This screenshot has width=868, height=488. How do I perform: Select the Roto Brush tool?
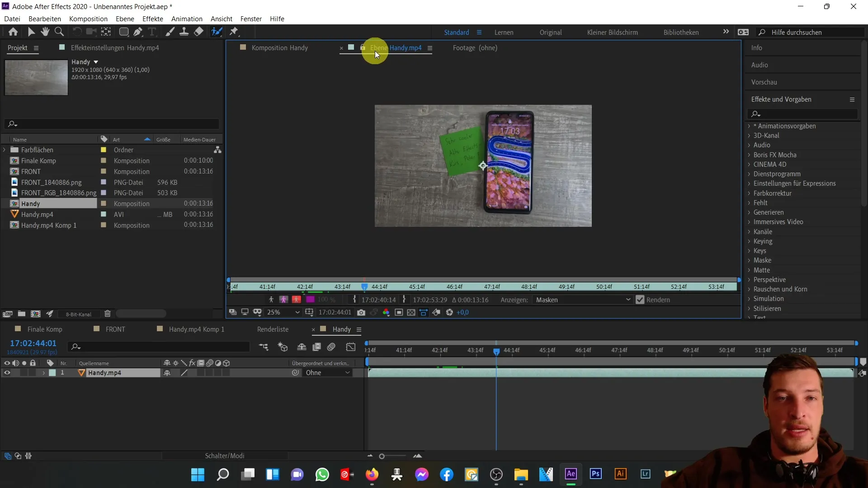pos(217,32)
